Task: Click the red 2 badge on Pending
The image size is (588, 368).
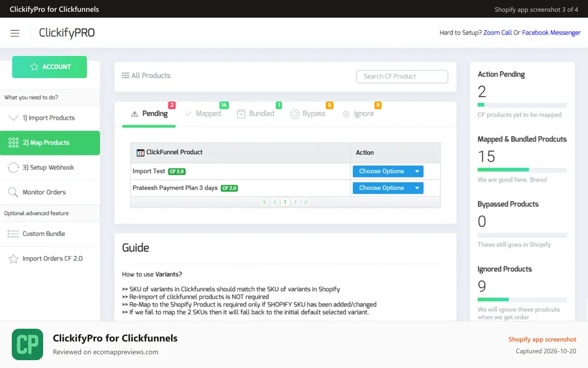Action: [x=171, y=105]
